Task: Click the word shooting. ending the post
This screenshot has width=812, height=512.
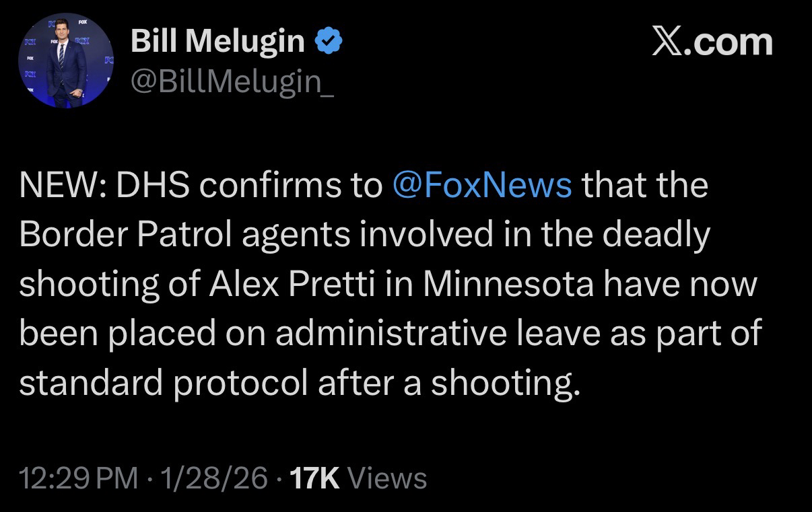Action: pos(504,383)
